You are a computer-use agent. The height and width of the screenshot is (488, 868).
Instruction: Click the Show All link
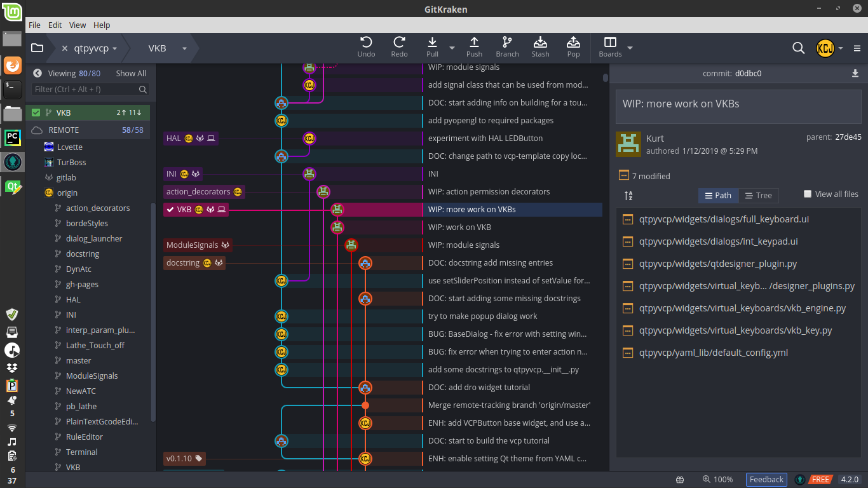pos(131,73)
